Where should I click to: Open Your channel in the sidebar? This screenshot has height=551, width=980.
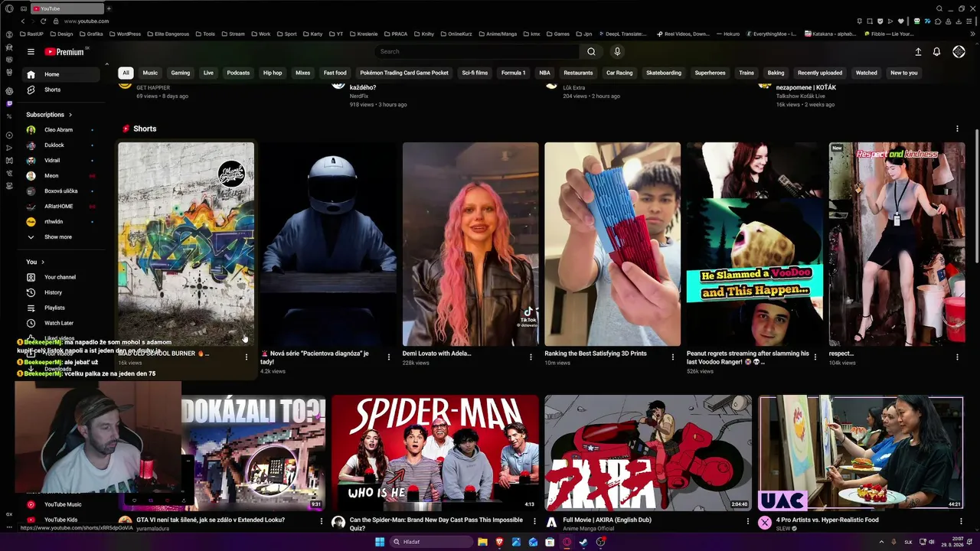coord(61,277)
